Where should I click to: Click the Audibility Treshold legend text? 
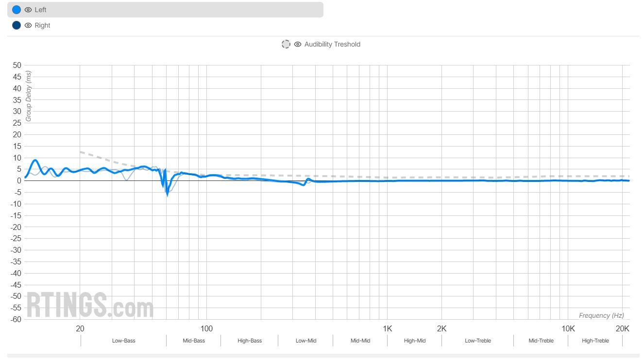point(332,44)
